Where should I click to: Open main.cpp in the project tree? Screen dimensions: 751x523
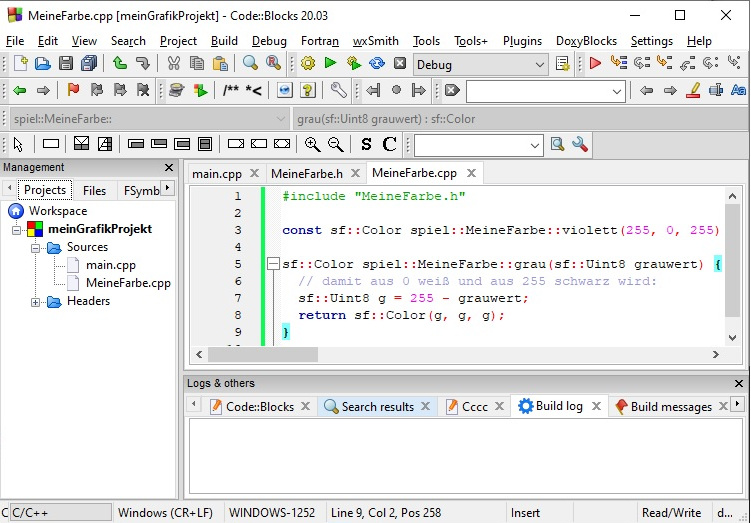pyautogui.click(x=110, y=265)
